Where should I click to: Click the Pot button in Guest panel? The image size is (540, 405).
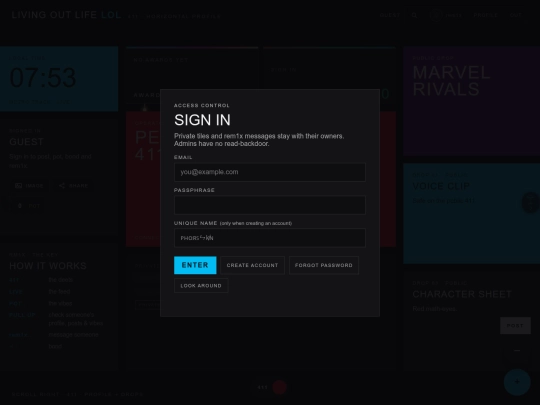tap(29, 206)
